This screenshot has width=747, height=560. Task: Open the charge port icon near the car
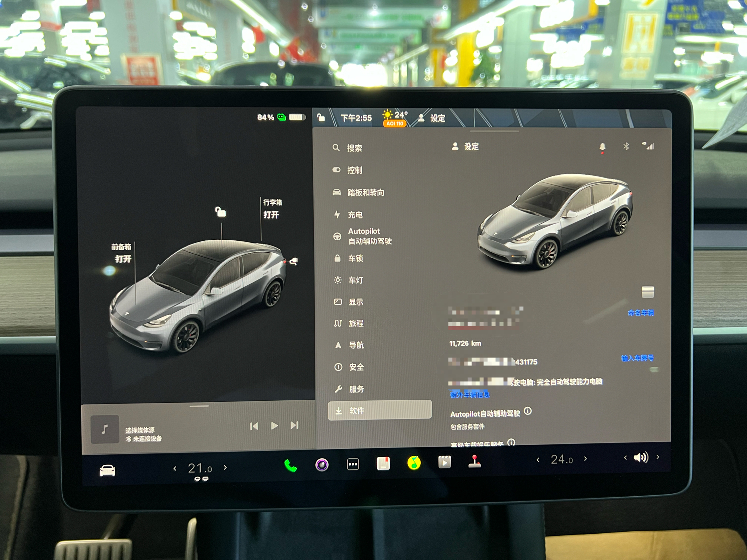293,261
